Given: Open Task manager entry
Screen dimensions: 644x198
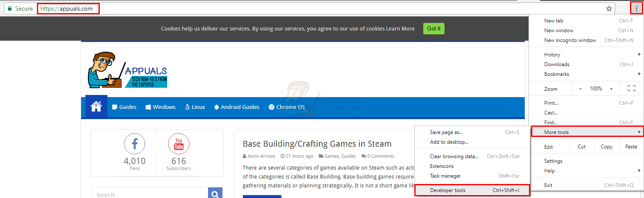Looking at the screenshot, I should pos(472,176).
